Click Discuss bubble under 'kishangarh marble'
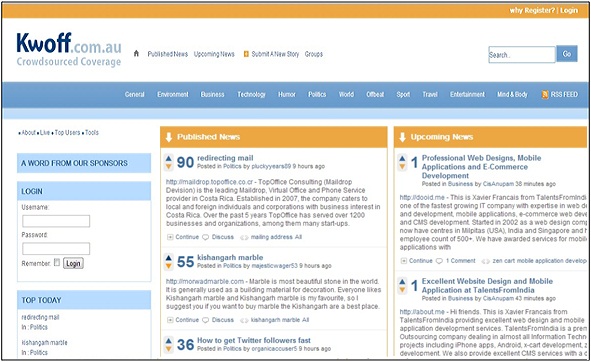 pos(205,320)
